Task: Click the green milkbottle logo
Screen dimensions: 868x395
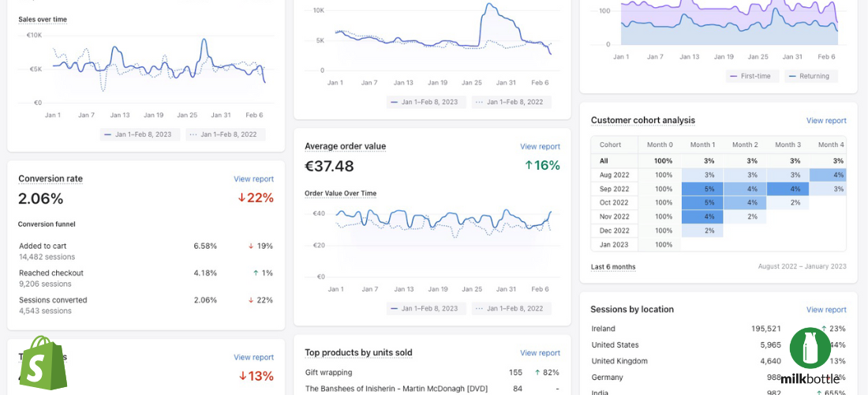Action: (x=810, y=348)
